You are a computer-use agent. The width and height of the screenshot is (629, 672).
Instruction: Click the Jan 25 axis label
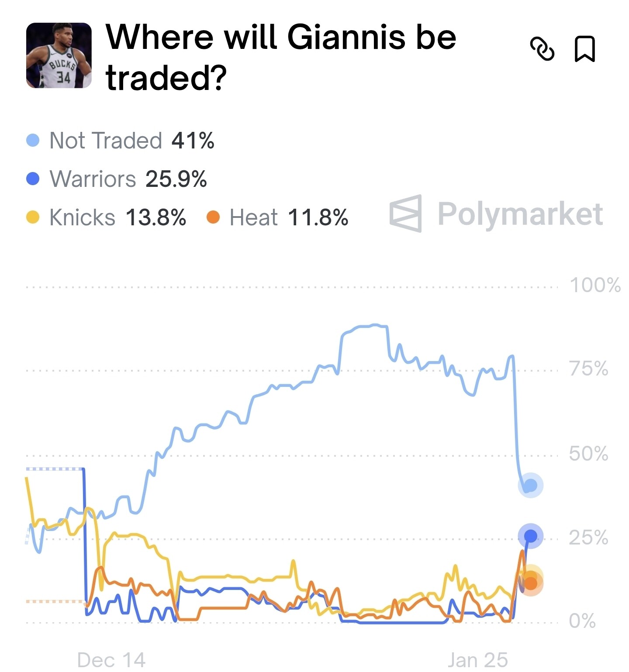[x=477, y=659]
